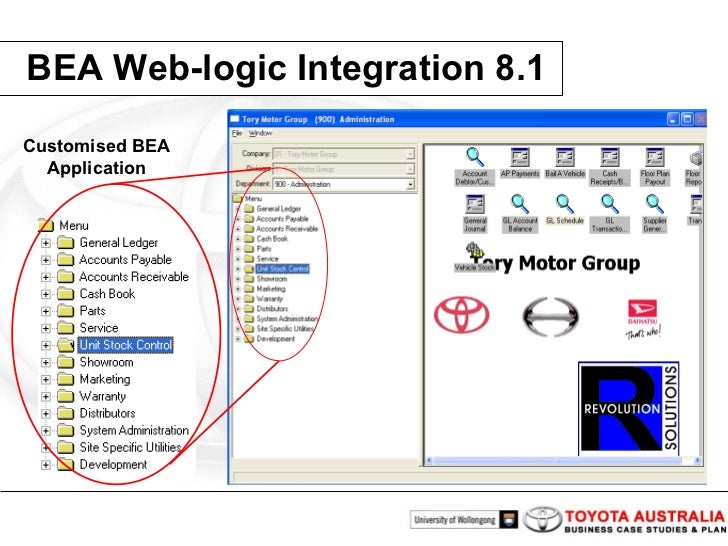
Task: Click the Daihatsu logo in the window
Action: 643,319
